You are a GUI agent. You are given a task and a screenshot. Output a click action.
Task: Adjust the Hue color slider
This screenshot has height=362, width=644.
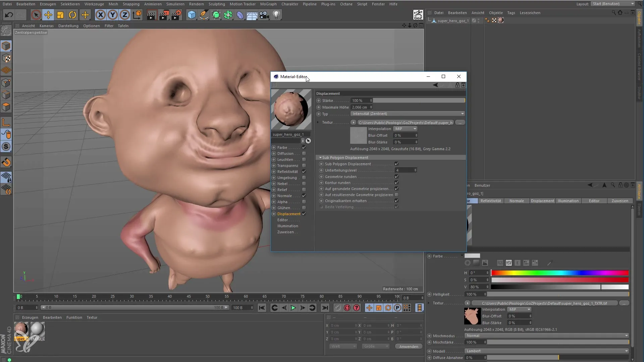point(559,273)
